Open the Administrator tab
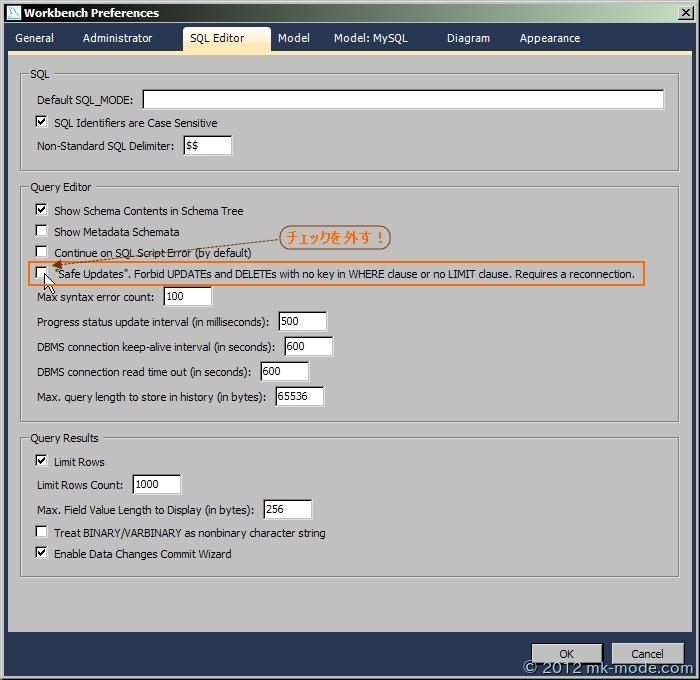The image size is (700, 680). (117, 38)
